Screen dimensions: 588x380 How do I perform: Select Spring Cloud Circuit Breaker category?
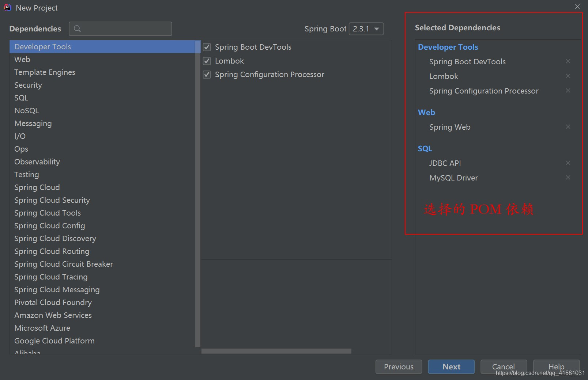[x=102, y=264]
